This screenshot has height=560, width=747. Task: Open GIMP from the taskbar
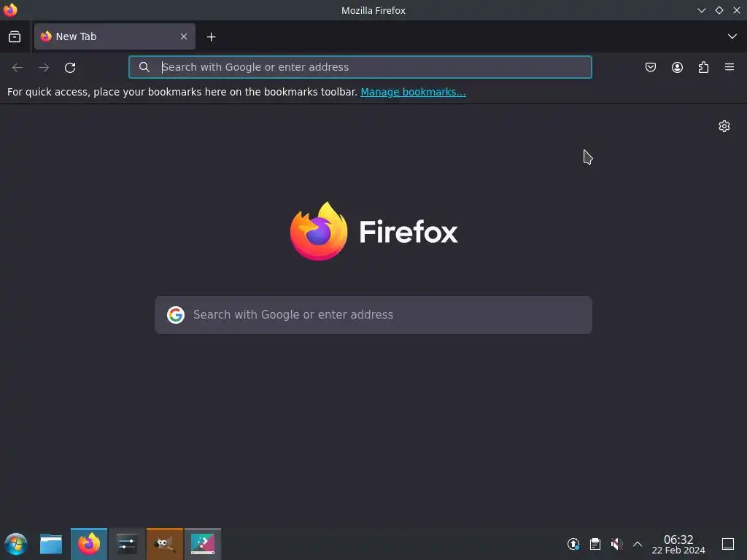[164, 544]
